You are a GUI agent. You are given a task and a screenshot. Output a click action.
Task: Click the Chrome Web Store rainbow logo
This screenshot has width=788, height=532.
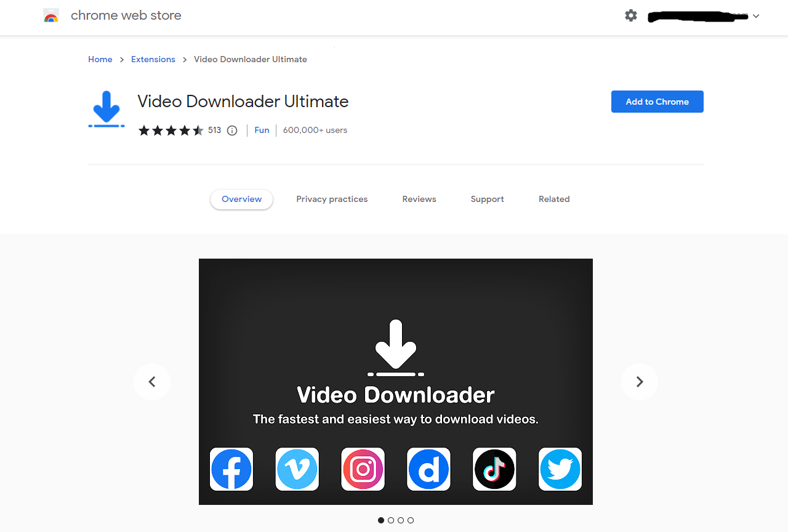pos(51,16)
